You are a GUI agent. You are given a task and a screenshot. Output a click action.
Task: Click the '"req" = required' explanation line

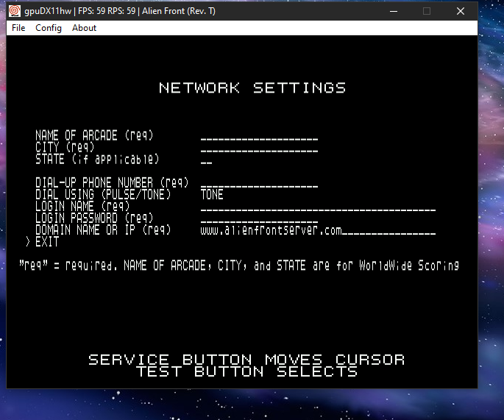(x=239, y=266)
